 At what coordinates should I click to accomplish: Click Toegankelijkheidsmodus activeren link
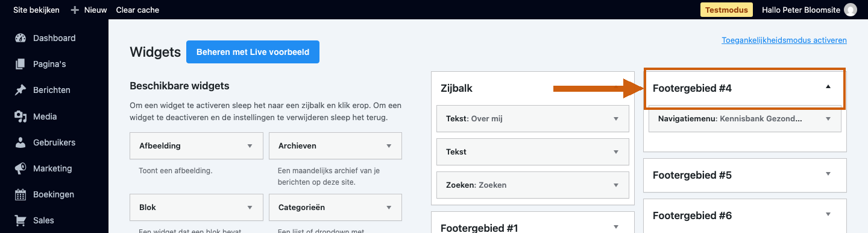point(784,40)
